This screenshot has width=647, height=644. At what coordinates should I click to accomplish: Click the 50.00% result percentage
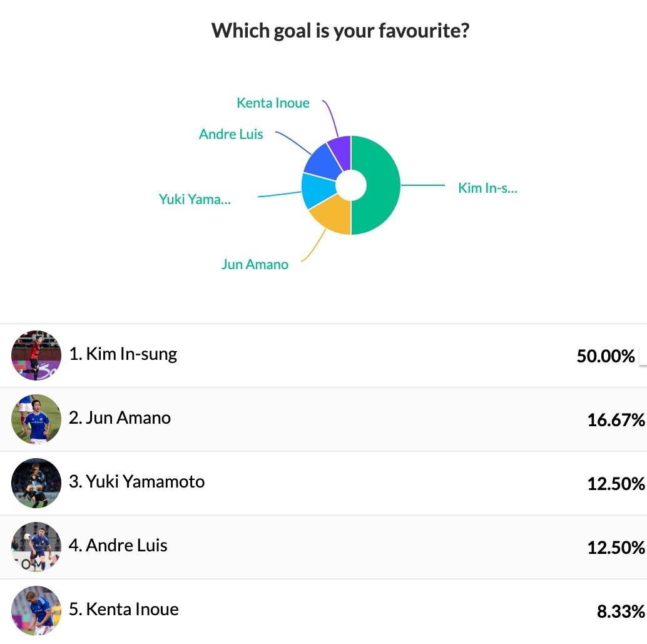tap(606, 356)
